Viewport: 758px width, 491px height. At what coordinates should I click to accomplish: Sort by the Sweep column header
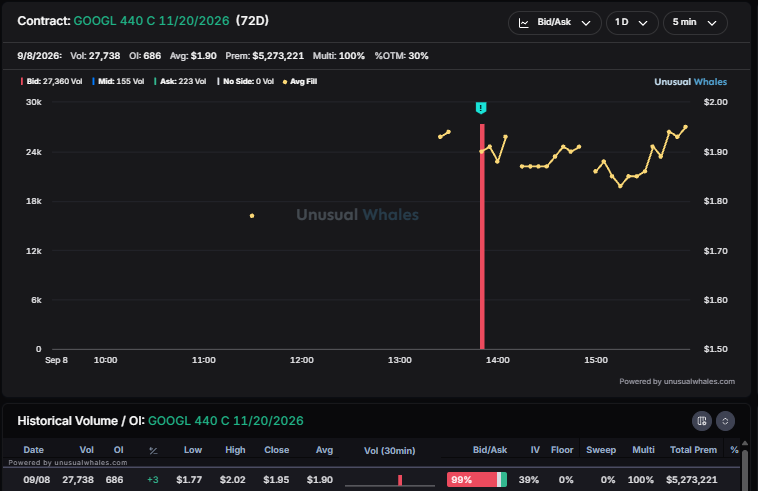tap(601, 450)
